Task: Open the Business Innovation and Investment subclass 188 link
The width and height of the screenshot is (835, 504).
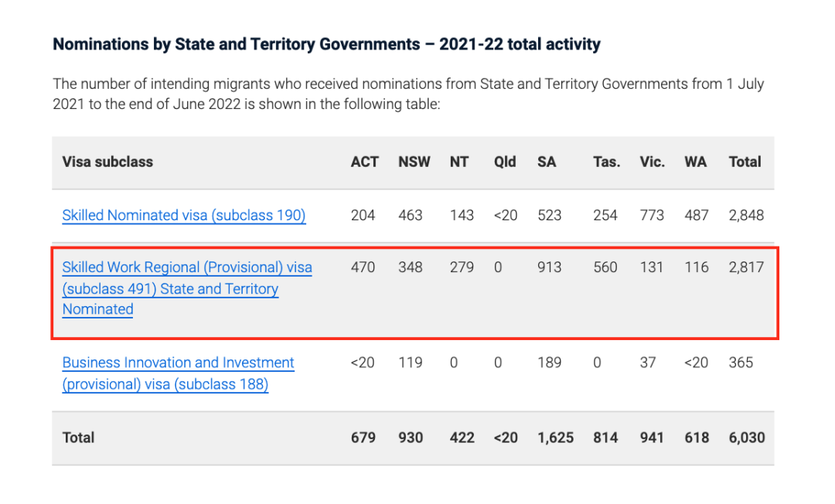Action: [178, 373]
